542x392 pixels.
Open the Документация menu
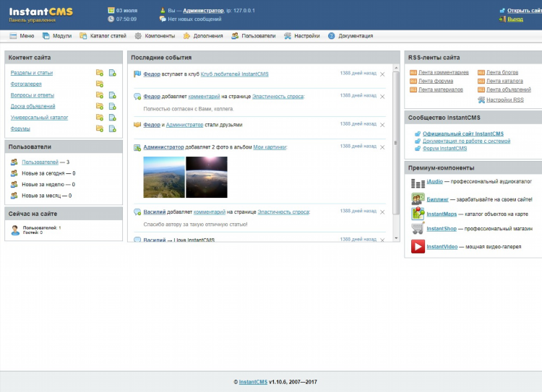[x=350, y=36]
